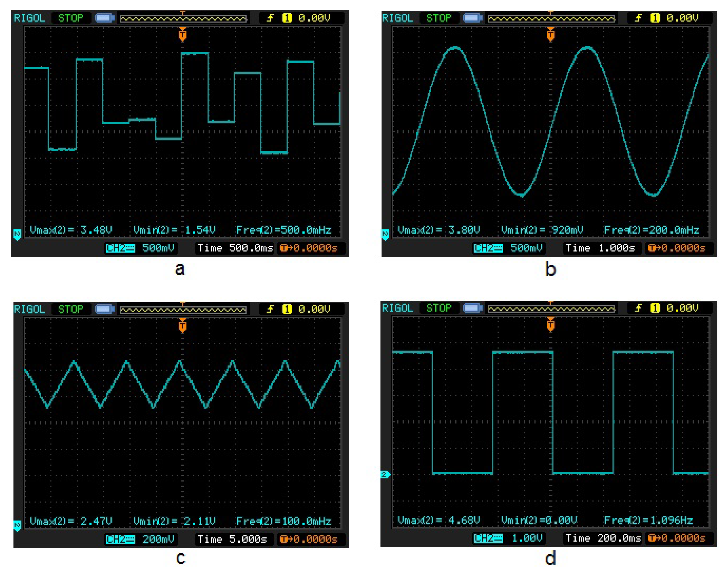Click Vmax 3.80V measurement in panel b
Image resolution: width=728 pixels, height=572 pixels.
coord(439,230)
